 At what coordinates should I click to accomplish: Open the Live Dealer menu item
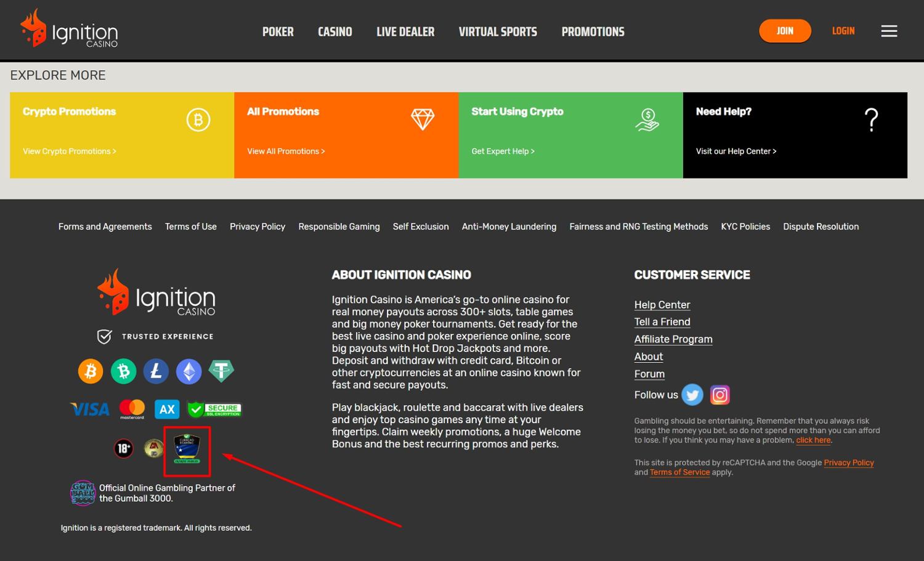tap(405, 32)
